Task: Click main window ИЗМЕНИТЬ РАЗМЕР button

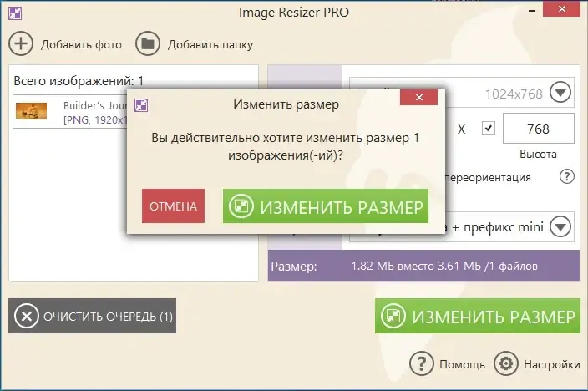Action: click(478, 316)
